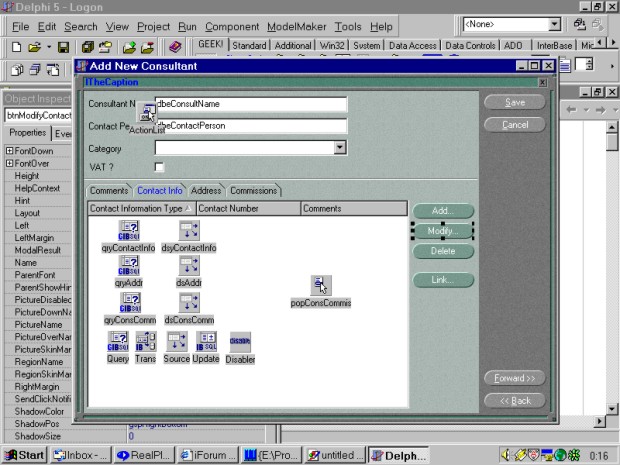The width and height of the screenshot is (620, 465).
Task: Click the save desktop icon beside <None>
Action: pos(580,25)
